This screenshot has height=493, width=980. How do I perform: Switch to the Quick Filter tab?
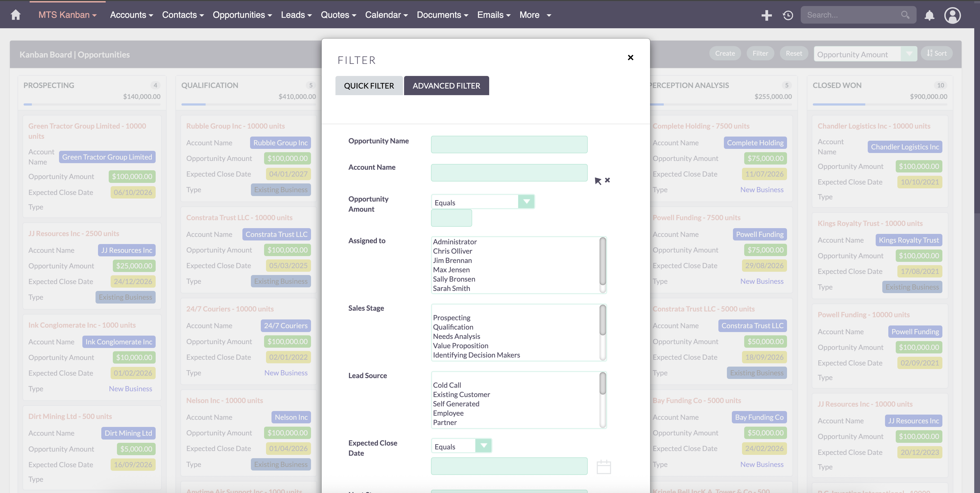(369, 86)
